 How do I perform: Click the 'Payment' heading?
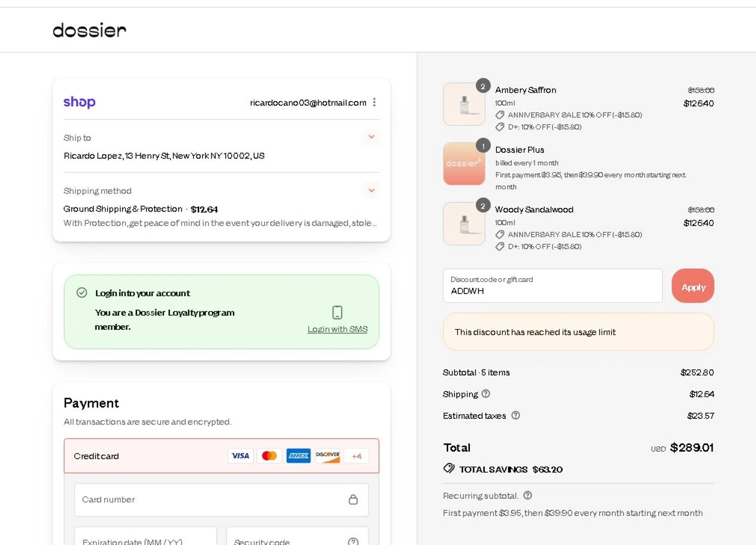tap(91, 403)
